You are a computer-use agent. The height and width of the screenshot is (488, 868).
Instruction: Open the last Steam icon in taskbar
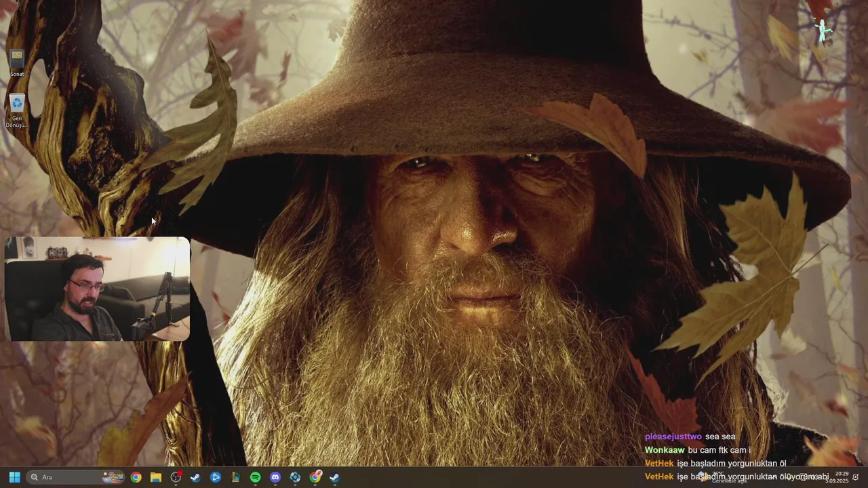click(x=335, y=477)
